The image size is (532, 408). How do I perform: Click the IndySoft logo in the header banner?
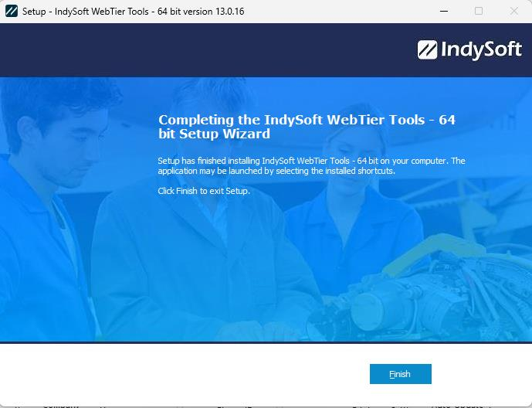[x=469, y=50]
